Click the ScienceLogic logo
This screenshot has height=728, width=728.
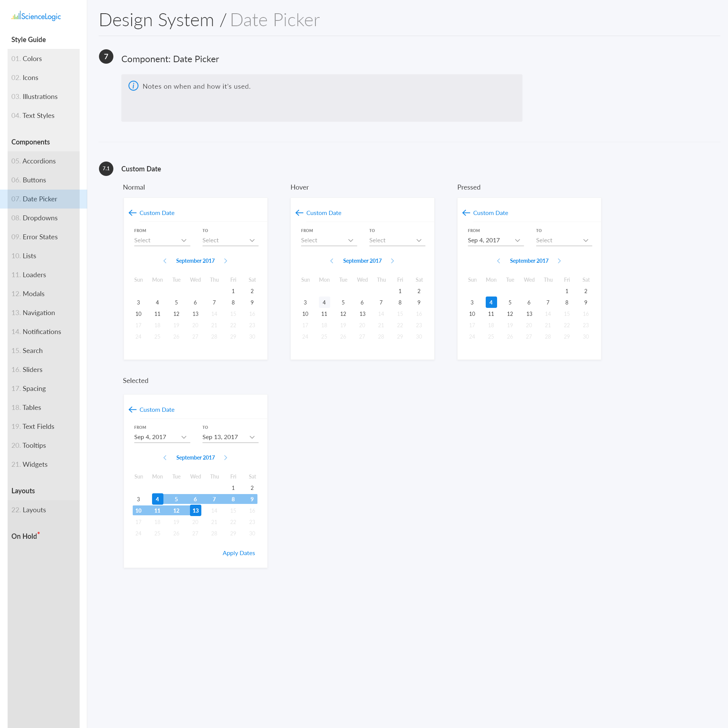point(36,16)
